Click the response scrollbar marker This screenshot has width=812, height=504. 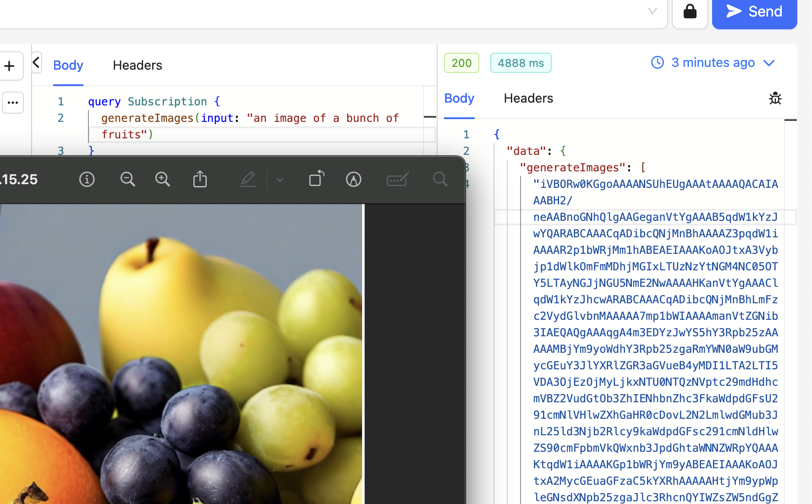coord(790,120)
